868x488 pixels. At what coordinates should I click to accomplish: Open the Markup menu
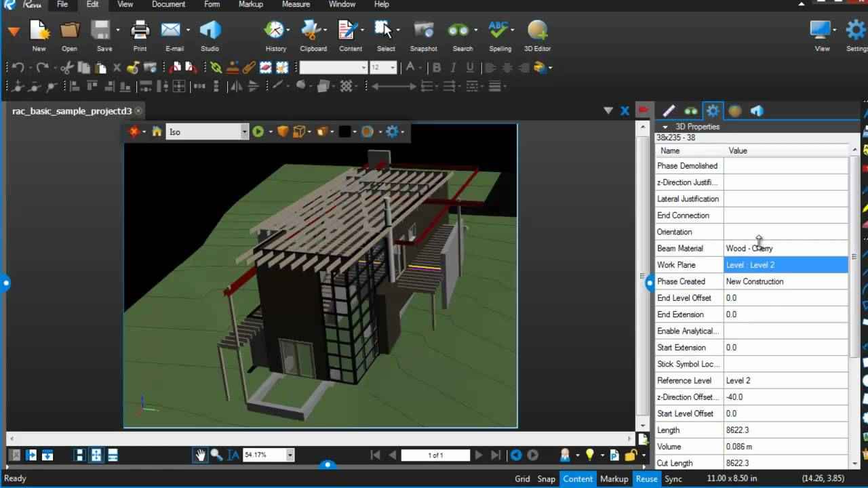[250, 4]
